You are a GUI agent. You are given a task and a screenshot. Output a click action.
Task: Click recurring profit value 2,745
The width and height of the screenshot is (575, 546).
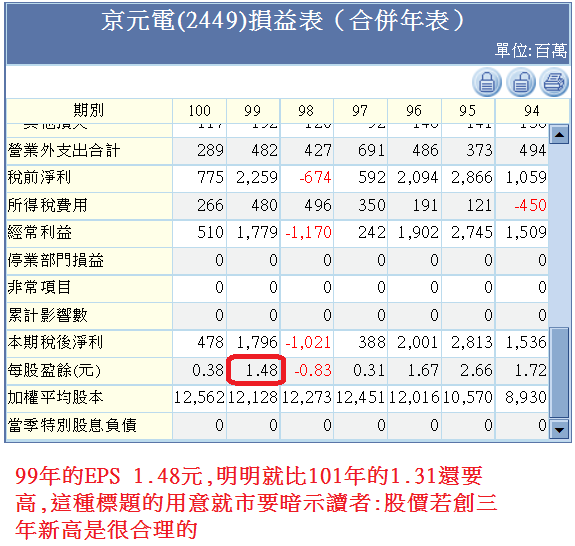point(472,232)
